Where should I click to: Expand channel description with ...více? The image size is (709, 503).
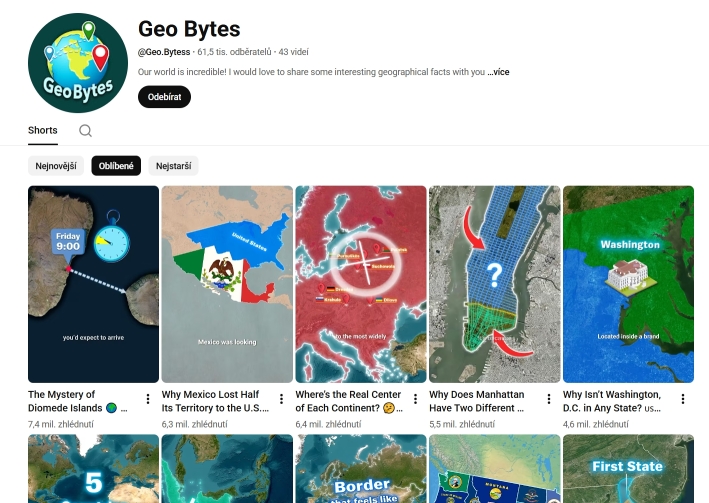[x=498, y=72]
